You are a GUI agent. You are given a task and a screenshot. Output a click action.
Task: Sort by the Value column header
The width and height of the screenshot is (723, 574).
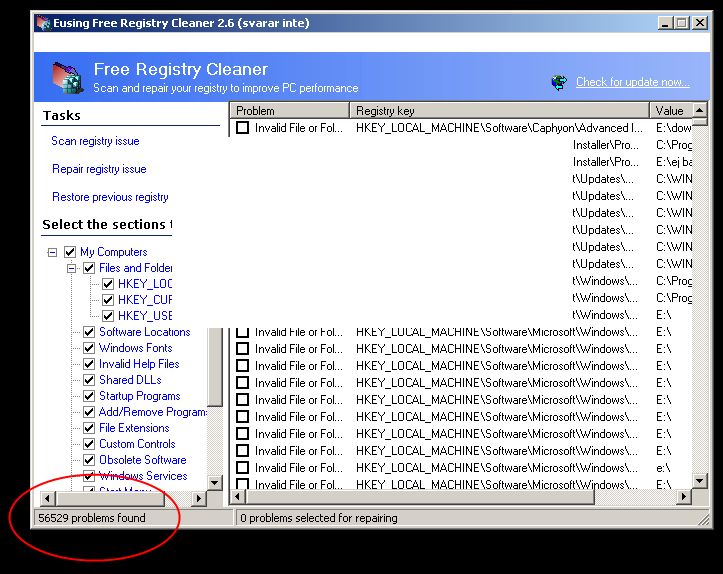(671, 111)
